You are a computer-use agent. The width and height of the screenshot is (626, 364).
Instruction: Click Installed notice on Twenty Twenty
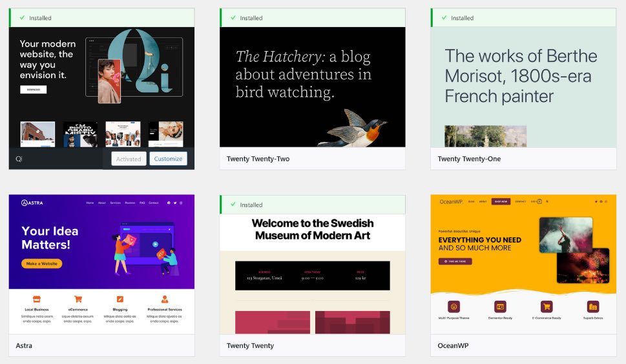point(312,205)
